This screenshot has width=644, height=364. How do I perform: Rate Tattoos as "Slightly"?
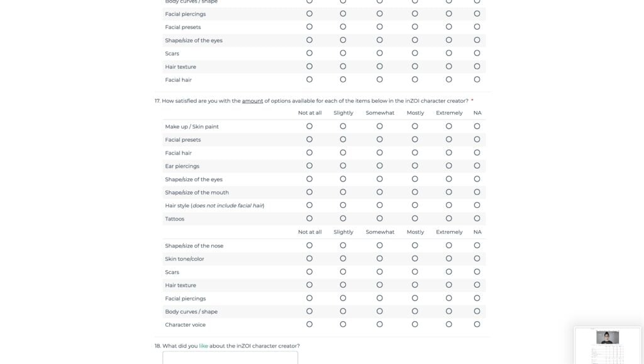pos(343,219)
